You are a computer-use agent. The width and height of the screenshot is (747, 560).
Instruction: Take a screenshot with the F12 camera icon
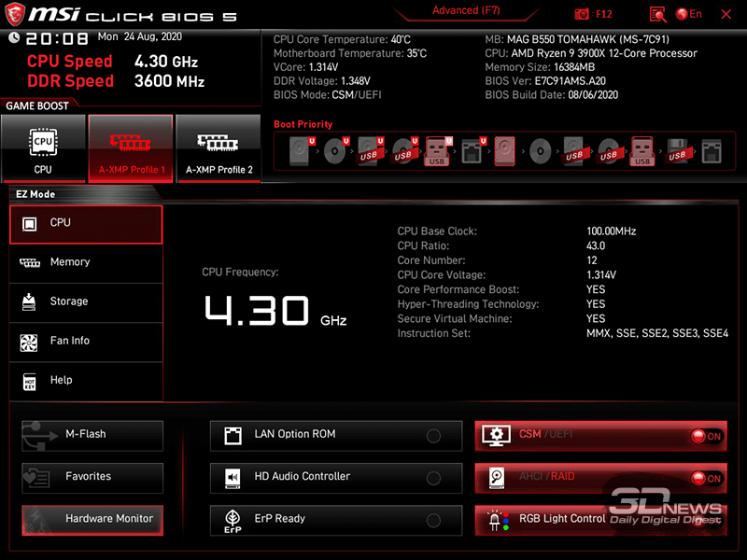(581, 14)
